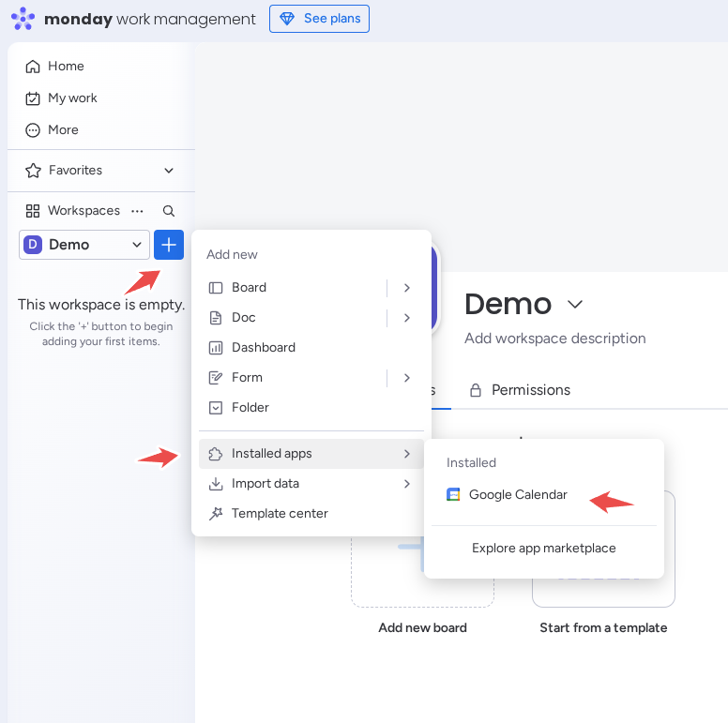
Task: Select Folder from Add new menu
Action: coord(311,408)
